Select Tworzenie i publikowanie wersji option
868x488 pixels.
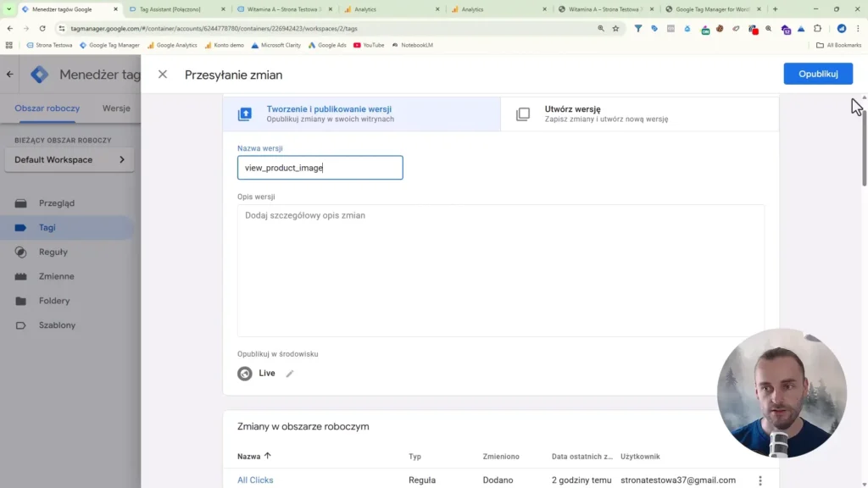[362, 114]
